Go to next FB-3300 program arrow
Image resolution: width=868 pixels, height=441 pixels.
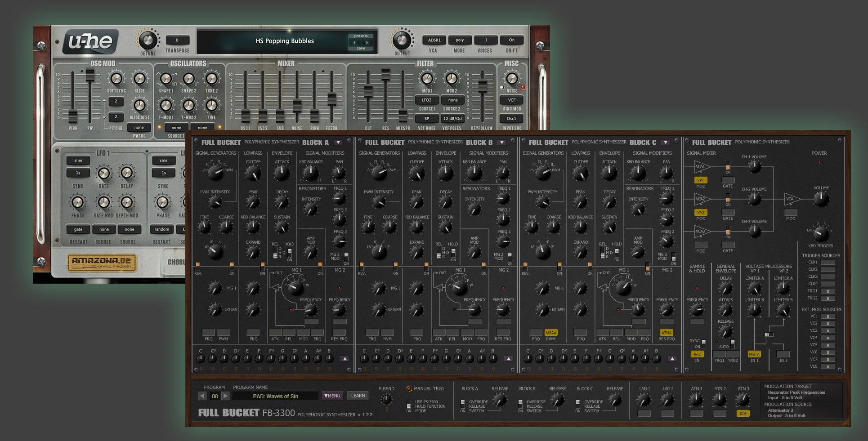(226, 396)
